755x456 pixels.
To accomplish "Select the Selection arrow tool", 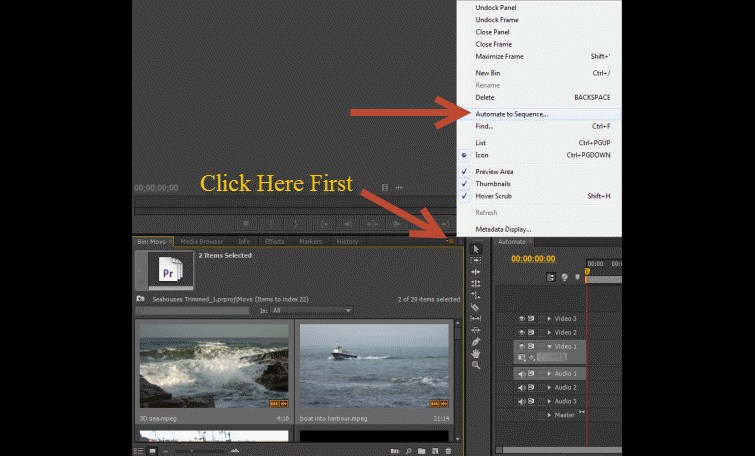I will point(476,249).
